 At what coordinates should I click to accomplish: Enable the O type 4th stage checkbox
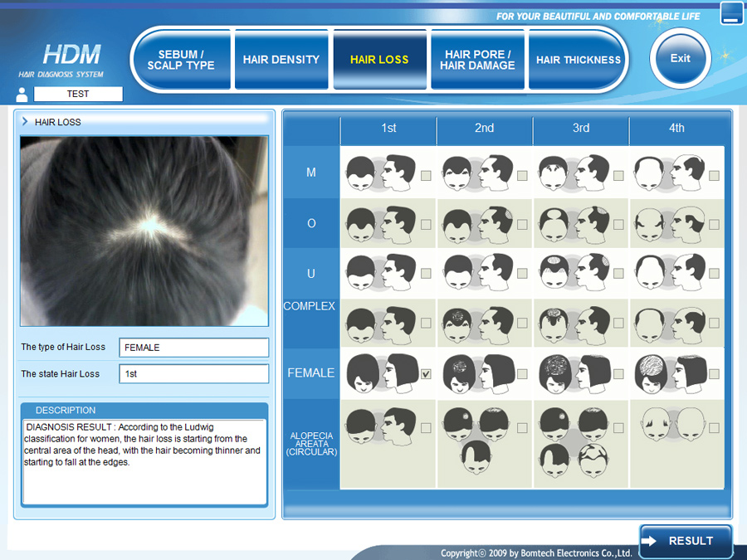point(714,225)
